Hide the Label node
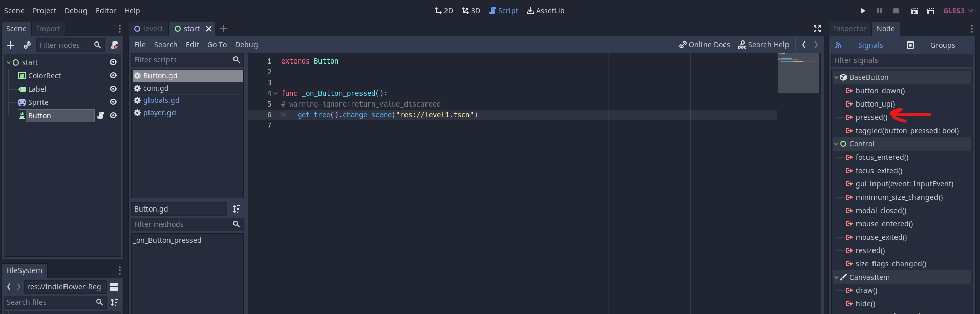Image resolution: width=980 pixels, height=314 pixels. 113,89
